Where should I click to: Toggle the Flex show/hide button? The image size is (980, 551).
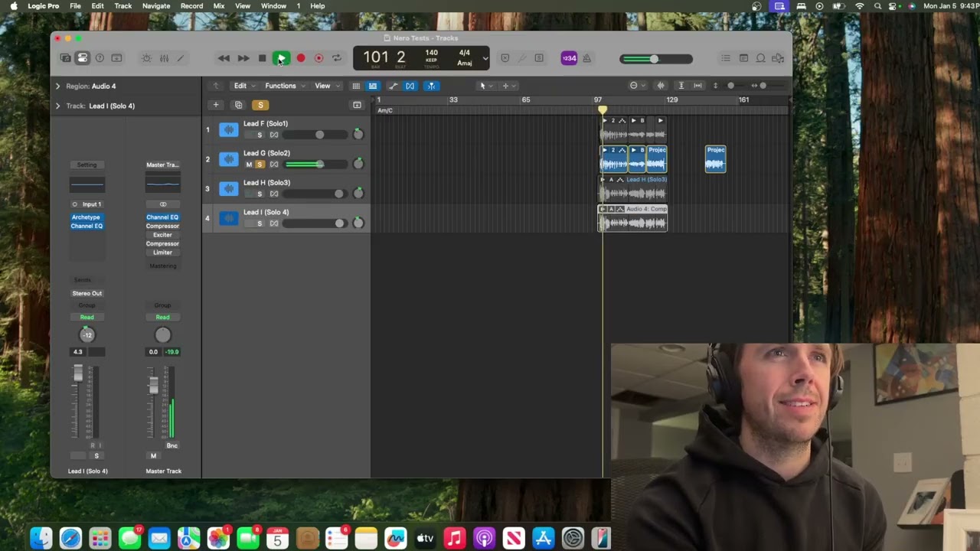[x=410, y=86]
